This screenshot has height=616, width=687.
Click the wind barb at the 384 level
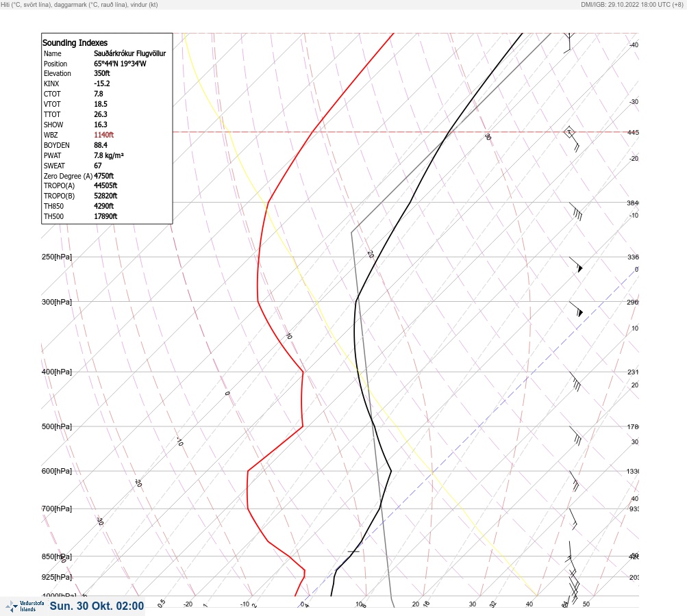pos(575,211)
